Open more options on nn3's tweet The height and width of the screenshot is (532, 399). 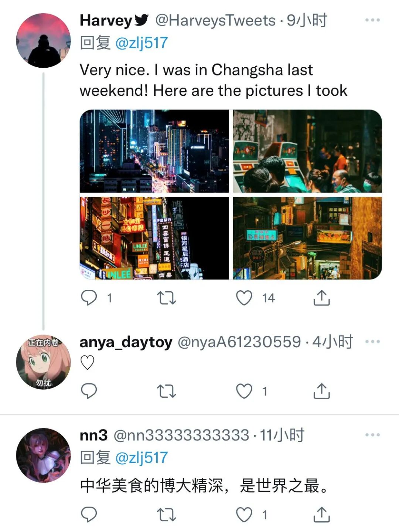coord(372,435)
